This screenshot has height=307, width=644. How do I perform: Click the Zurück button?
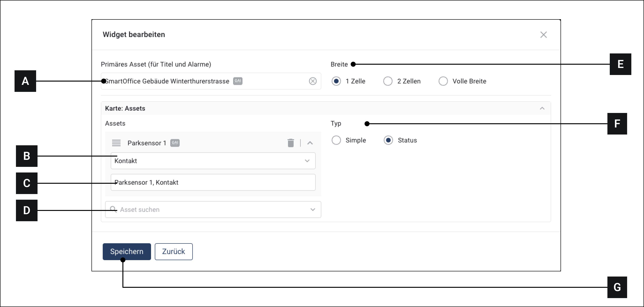[x=174, y=251]
